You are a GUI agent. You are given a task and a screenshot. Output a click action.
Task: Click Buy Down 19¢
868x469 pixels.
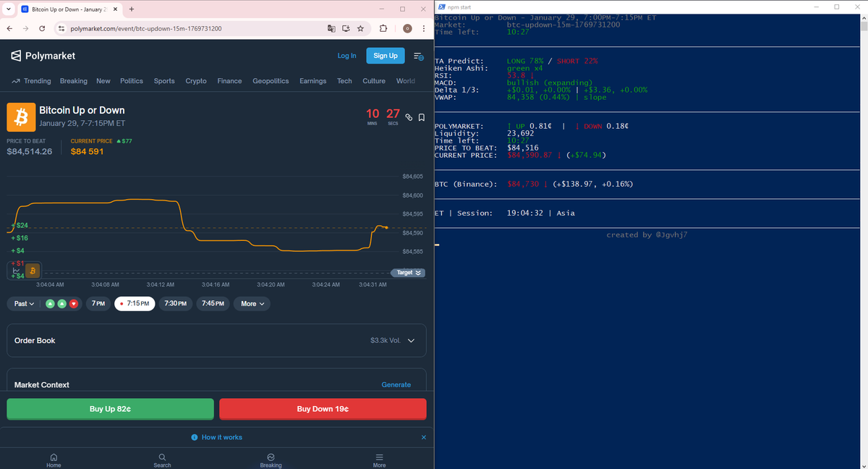click(323, 409)
